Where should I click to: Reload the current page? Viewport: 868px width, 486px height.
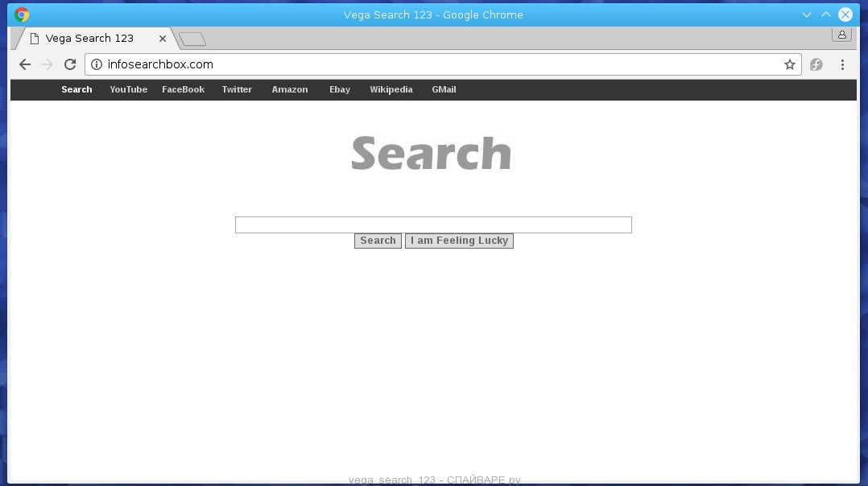69,64
